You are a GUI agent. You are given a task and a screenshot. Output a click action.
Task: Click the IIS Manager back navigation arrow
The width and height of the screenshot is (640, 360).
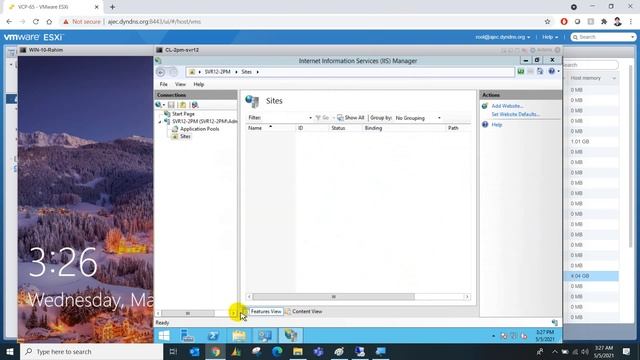click(x=161, y=72)
